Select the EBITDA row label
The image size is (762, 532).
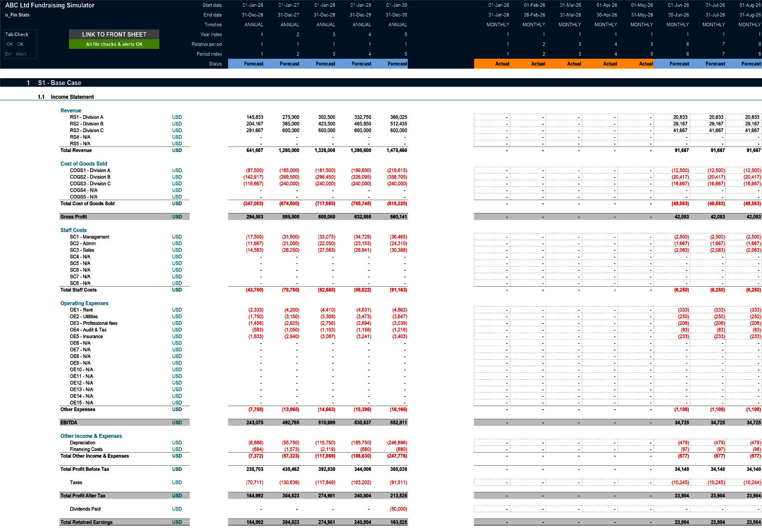tap(69, 423)
